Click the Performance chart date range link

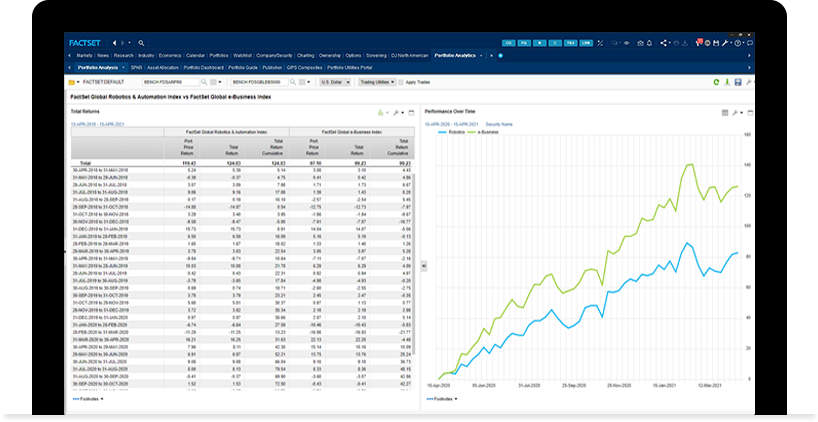[x=451, y=124]
